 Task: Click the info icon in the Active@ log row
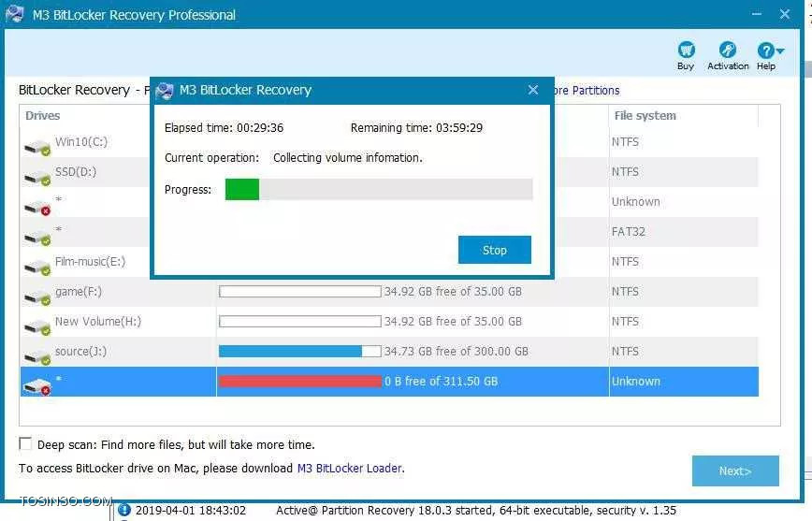(124, 510)
